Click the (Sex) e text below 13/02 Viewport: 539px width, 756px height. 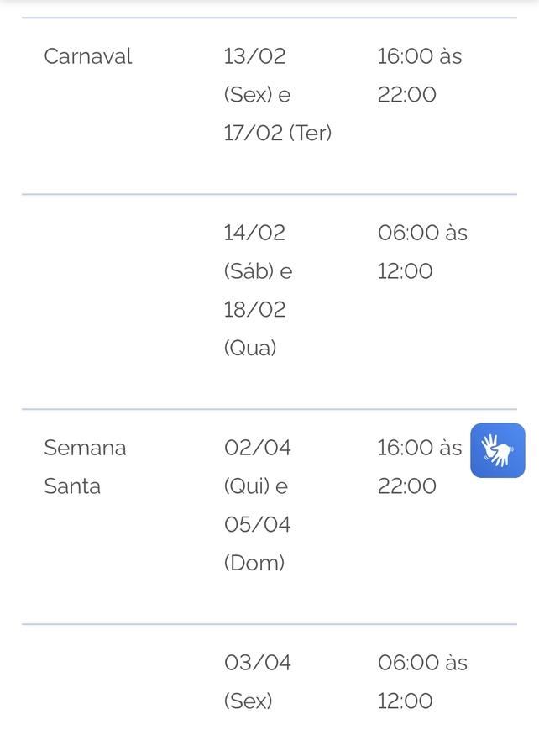[x=257, y=95]
